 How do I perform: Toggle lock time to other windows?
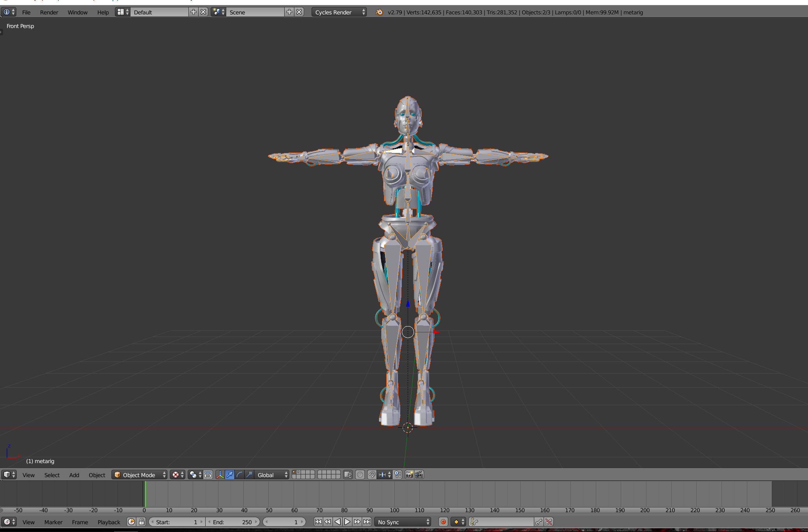[142, 522]
